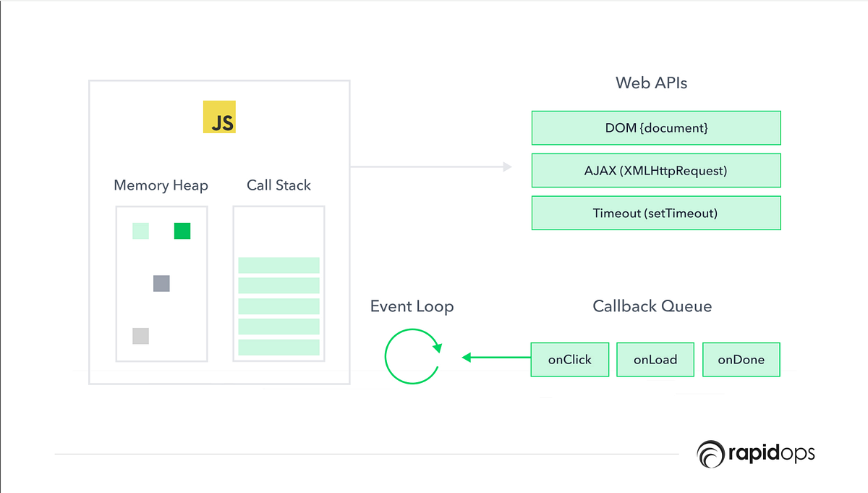Image resolution: width=868 pixels, height=493 pixels.
Task: Select the Call Stack label
Action: (278, 185)
